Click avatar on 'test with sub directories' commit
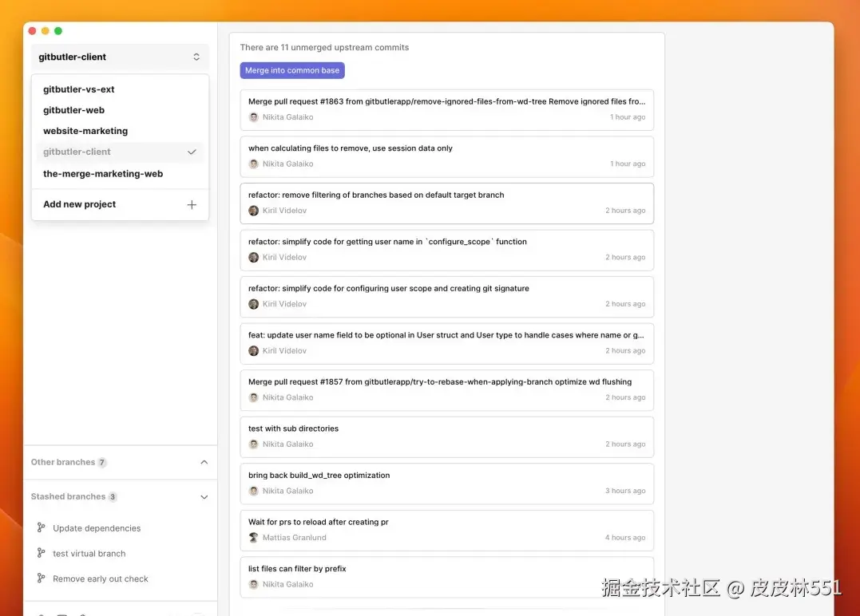 253,444
